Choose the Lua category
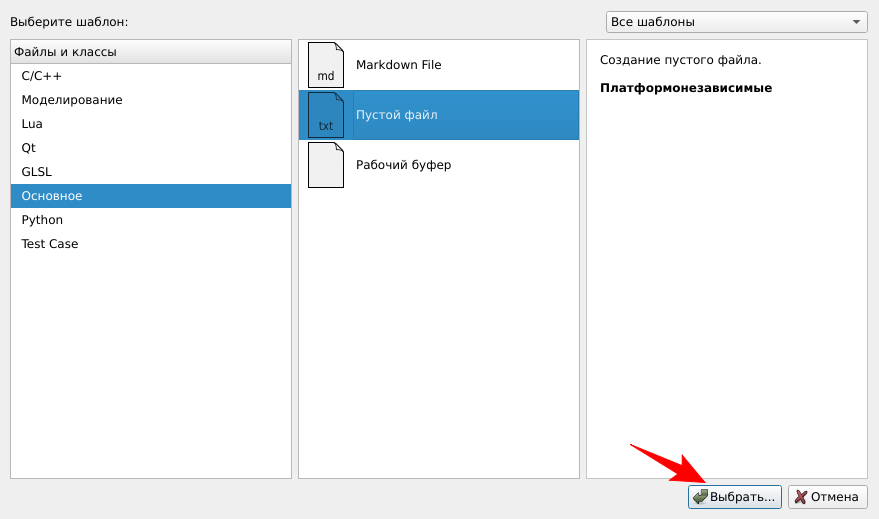Viewport: 879px width, 519px height. pyautogui.click(x=32, y=124)
